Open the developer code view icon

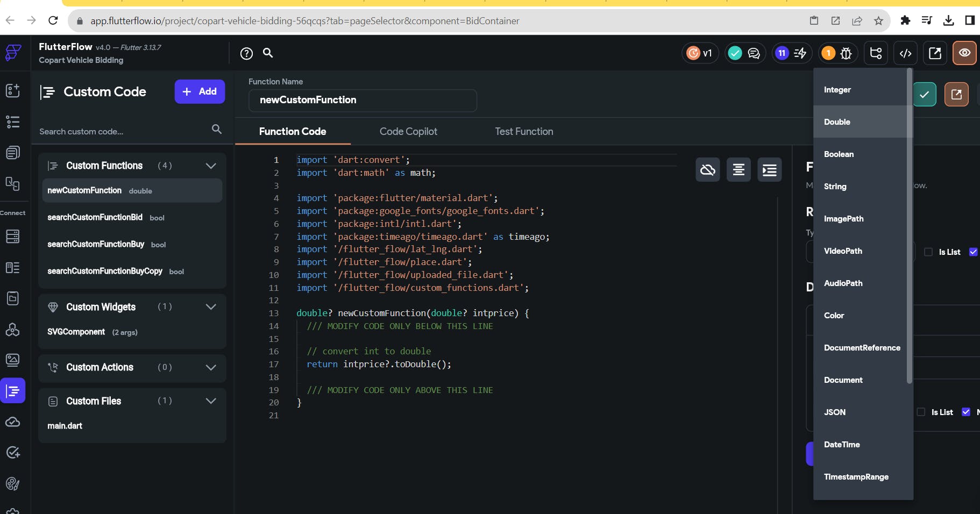point(906,53)
